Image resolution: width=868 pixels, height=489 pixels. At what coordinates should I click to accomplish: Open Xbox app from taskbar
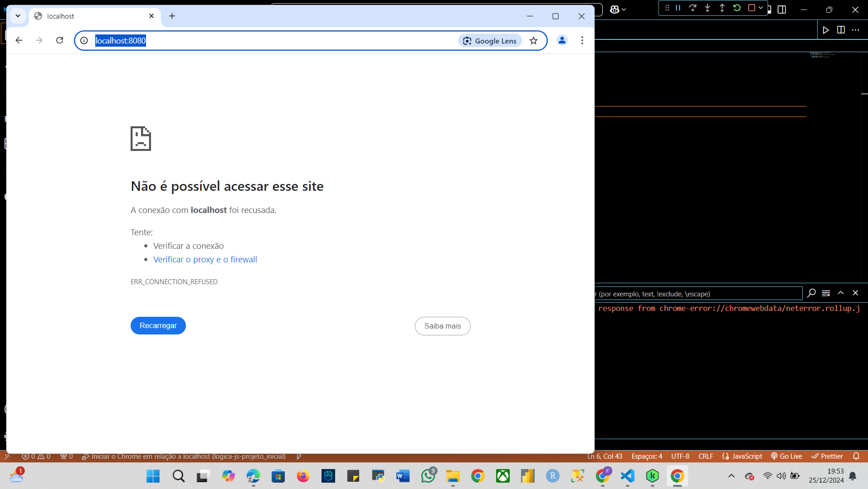coord(502,476)
